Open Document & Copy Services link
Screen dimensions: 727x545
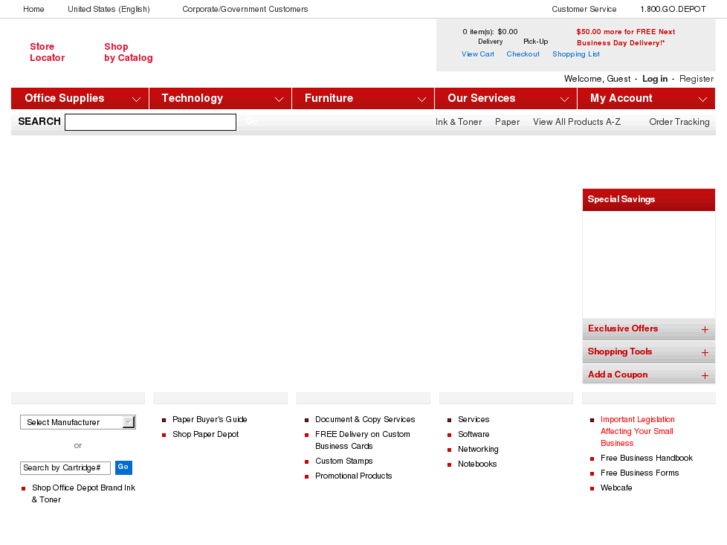[x=365, y=419]
